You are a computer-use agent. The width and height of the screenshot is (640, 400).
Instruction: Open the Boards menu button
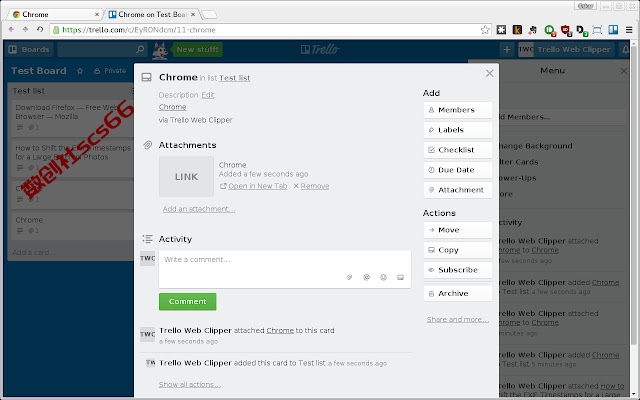(x=29, y=49)
